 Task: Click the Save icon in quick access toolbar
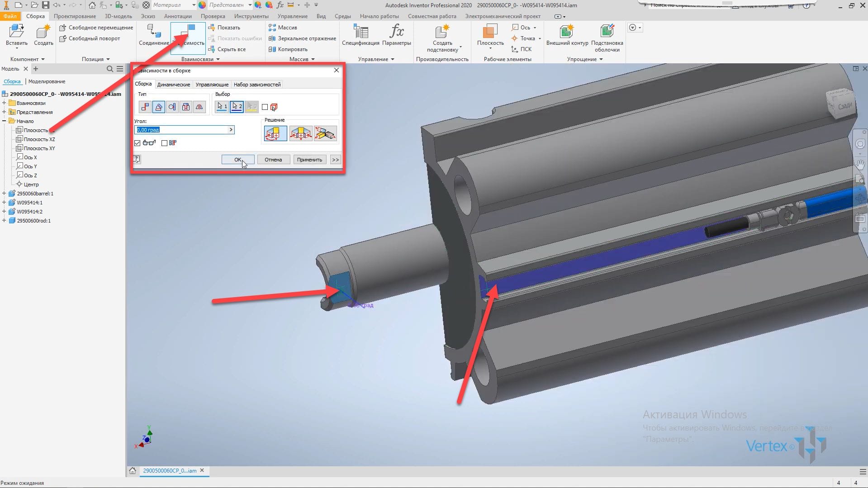click(45, 5)
